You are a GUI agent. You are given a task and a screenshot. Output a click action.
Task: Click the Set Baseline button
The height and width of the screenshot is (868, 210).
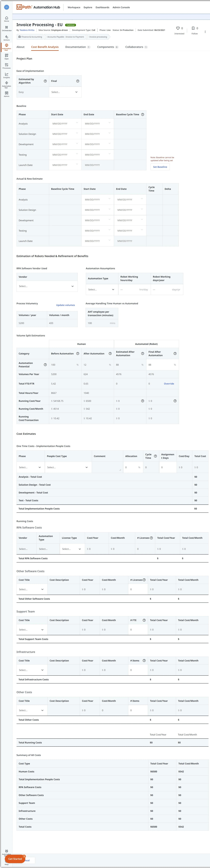[x=160, y=167]
